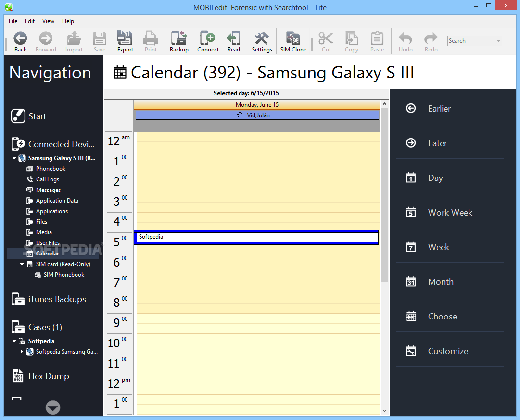Image resolution: width=520 pixels, height=420 pixels.
Task: Expand the Softpedia Samsung Ga... node
Action: click(x=22, y=351)
